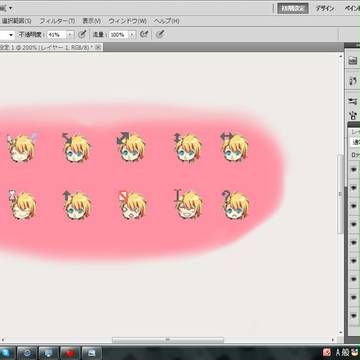The width and height of the screenshot is (360, 360).
Task: Open the Clone Source panel icon
Action: (x=353, y=115)
